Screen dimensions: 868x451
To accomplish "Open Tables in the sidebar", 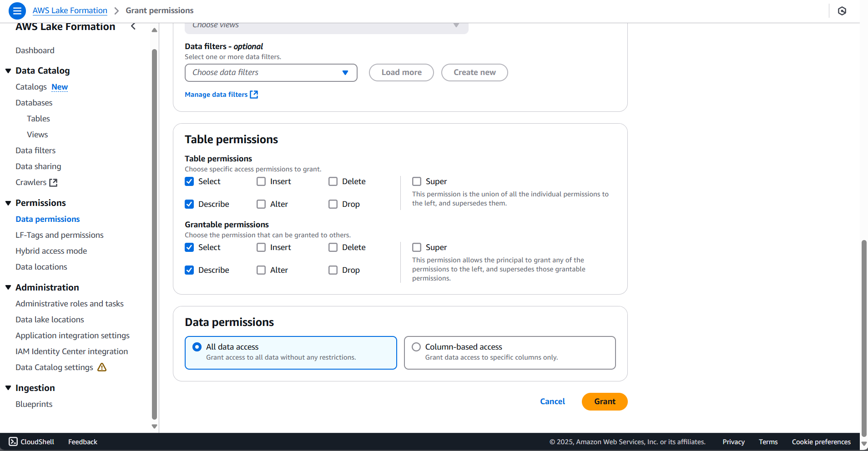I will 38,119.
